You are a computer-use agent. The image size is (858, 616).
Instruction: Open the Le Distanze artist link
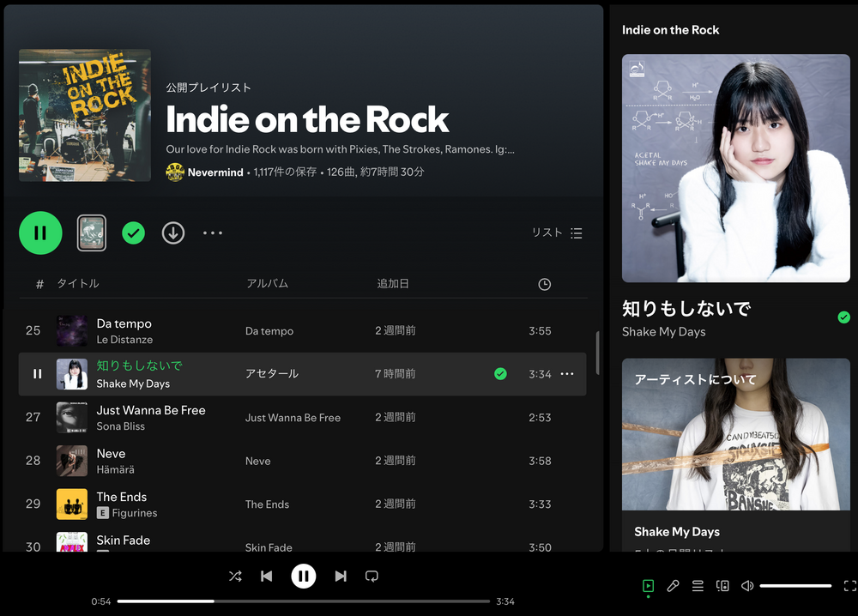pos(124,340)
